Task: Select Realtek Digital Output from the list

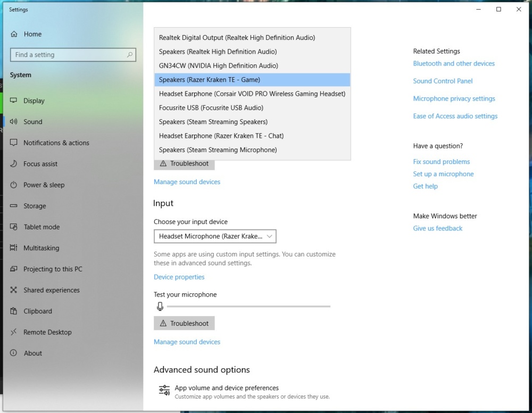Action: tap(252, 38)
